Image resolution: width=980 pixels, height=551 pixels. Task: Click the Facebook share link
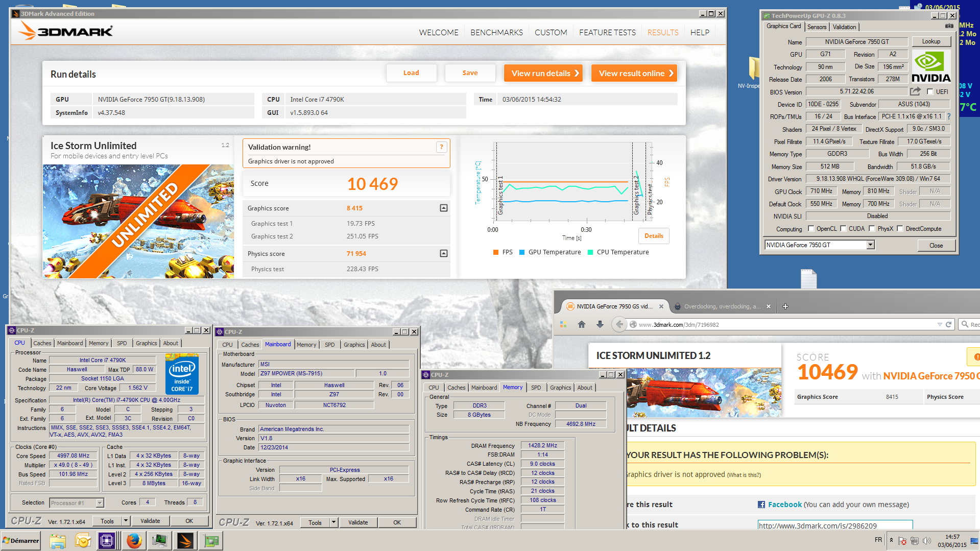[x=785, y=505]
